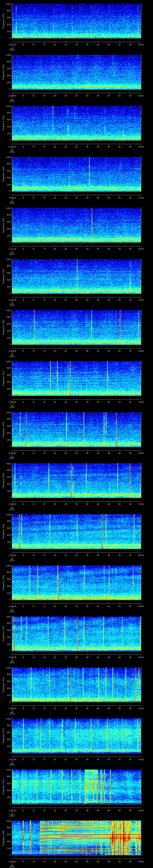Click the 2:42:00 start time label
The height and width of the screenshot is (868, 153).
click(x=12, y=810)
